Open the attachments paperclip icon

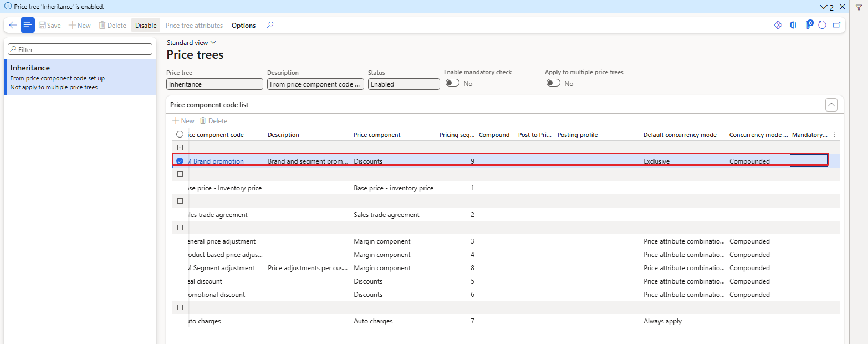[x=808, y=25]
